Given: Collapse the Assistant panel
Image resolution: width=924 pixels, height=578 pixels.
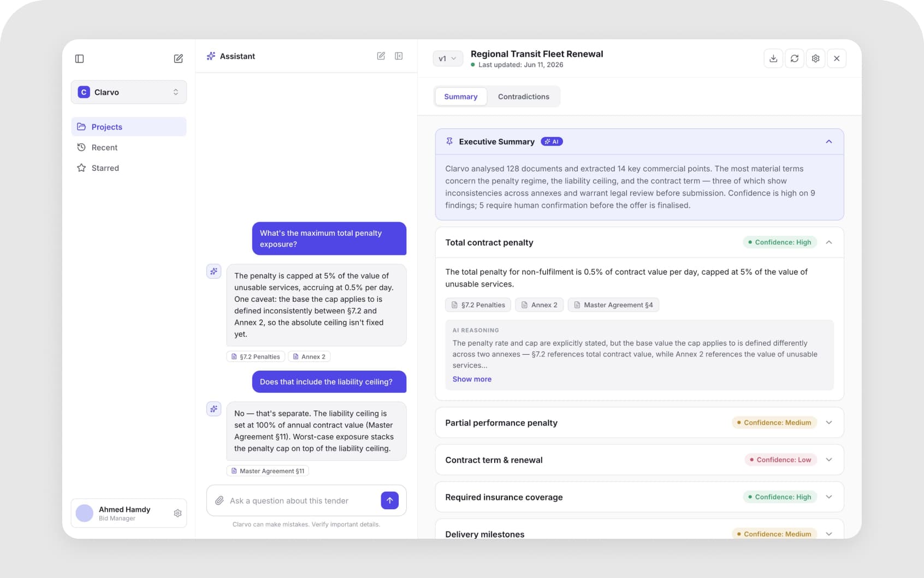Looking at the screenshot, I should (399, 56).
